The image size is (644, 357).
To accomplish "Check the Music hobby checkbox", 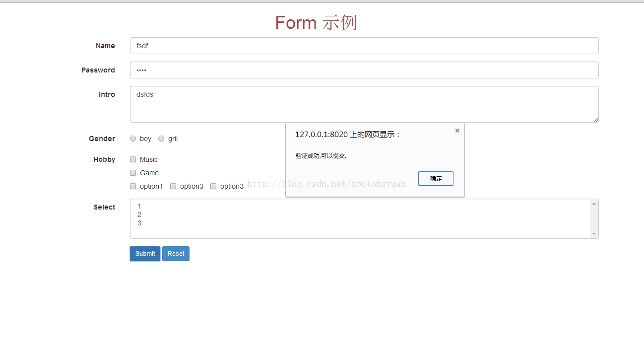I will coord(133,159).
